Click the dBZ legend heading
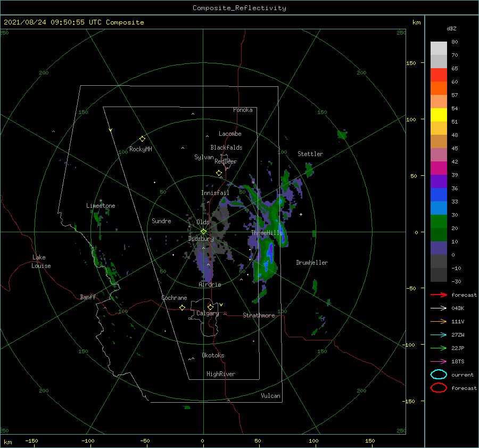The image size is (479, 448). [x=451, y=28]
